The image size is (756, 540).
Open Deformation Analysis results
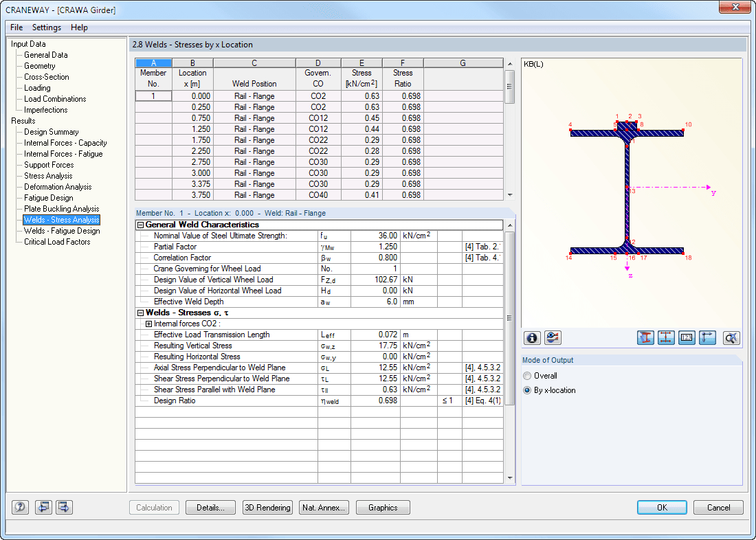point(58,187)
